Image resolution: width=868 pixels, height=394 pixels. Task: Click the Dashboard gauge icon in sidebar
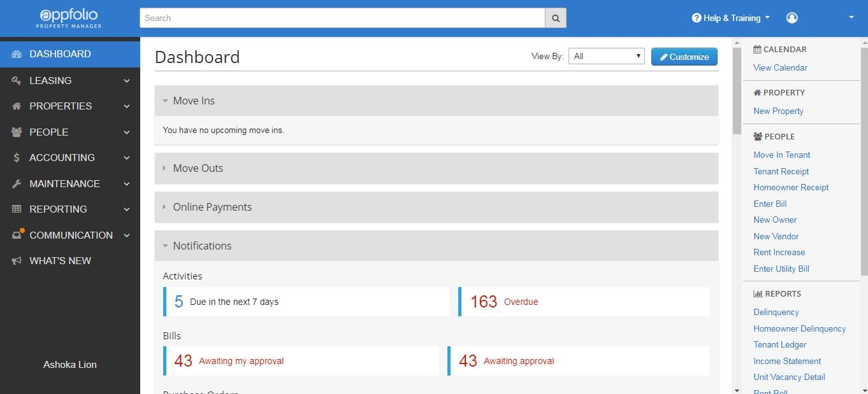(x=17, y=54)
